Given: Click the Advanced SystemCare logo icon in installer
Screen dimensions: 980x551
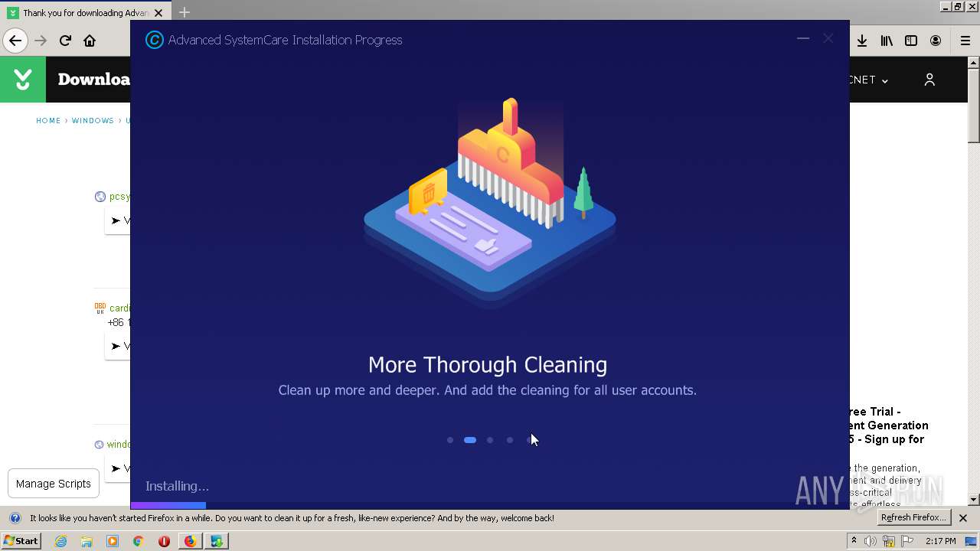Looking at the screenshot, I should coord(154,40).
